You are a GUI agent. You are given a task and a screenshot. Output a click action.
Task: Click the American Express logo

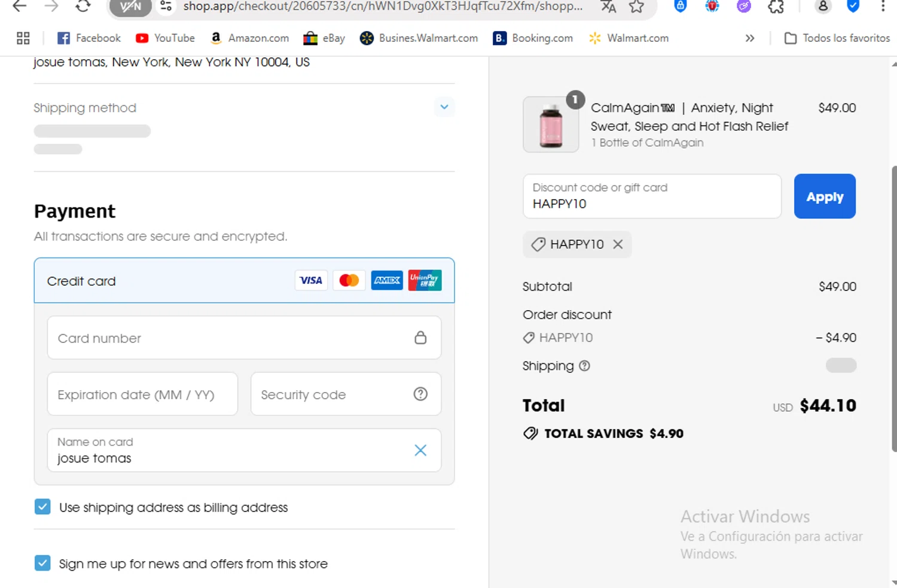pos(387,280)
